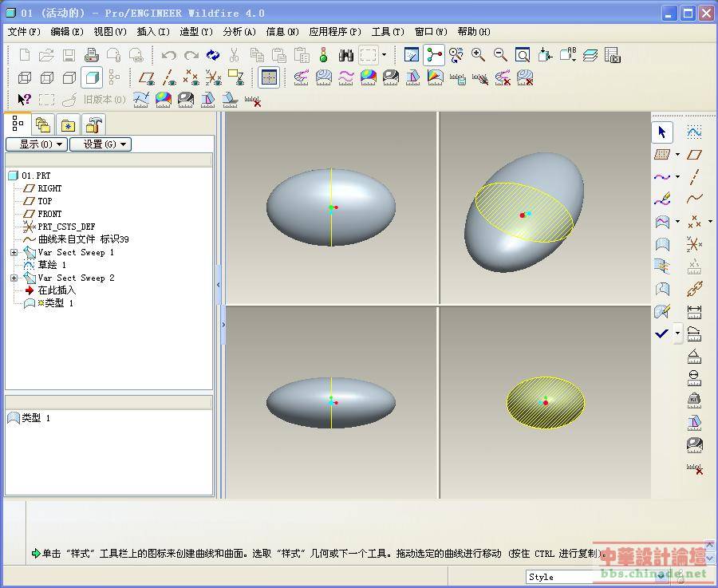Open the 造型(Y) menu
This screenshot has width=718, height=588.
(196, 32)
